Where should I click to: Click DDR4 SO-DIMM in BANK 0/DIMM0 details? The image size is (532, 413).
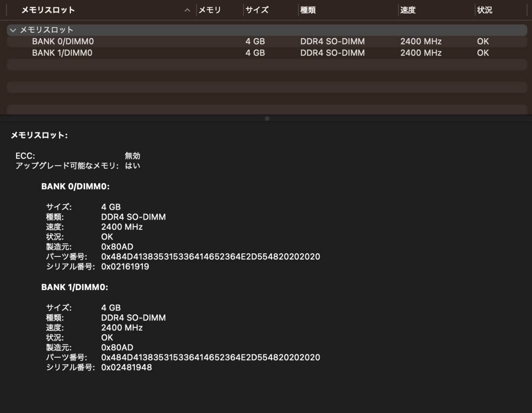(133, 217)
